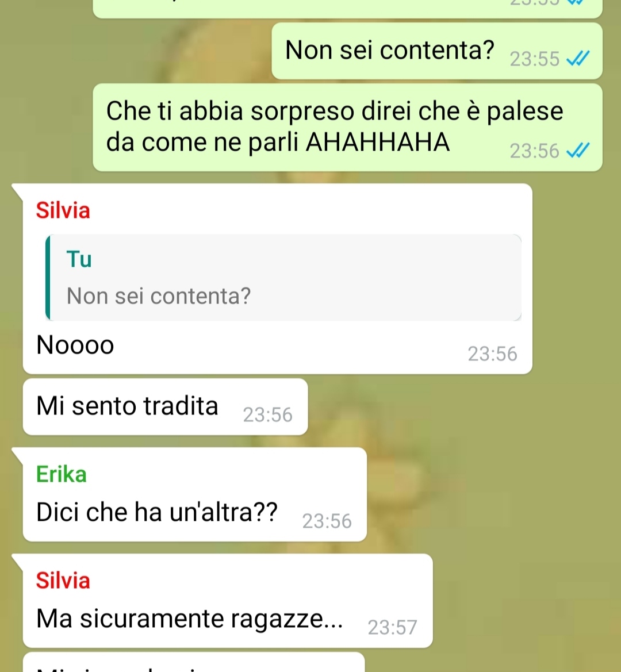The height and width of the screenshot is (672, 621).
Task: Tap 23:55 timestamp on 'Non sei contenta?'
Action: [x=534, y=59]
